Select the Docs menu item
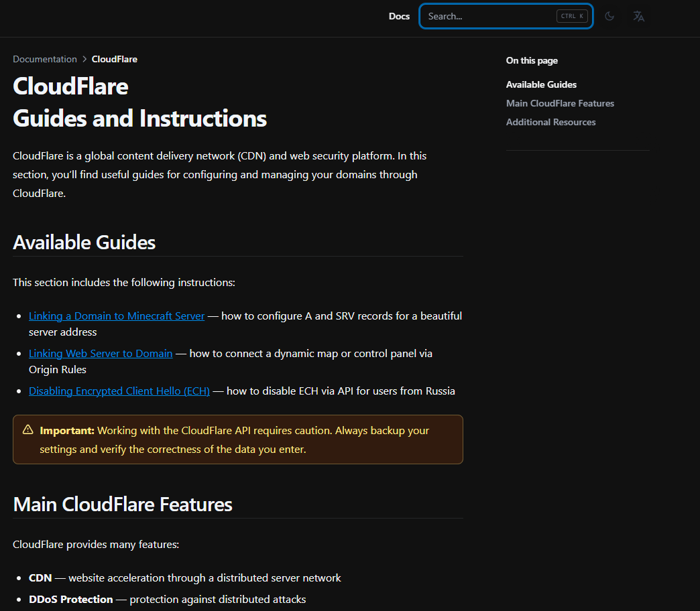 pyautogui.click(x=399, y=16)
